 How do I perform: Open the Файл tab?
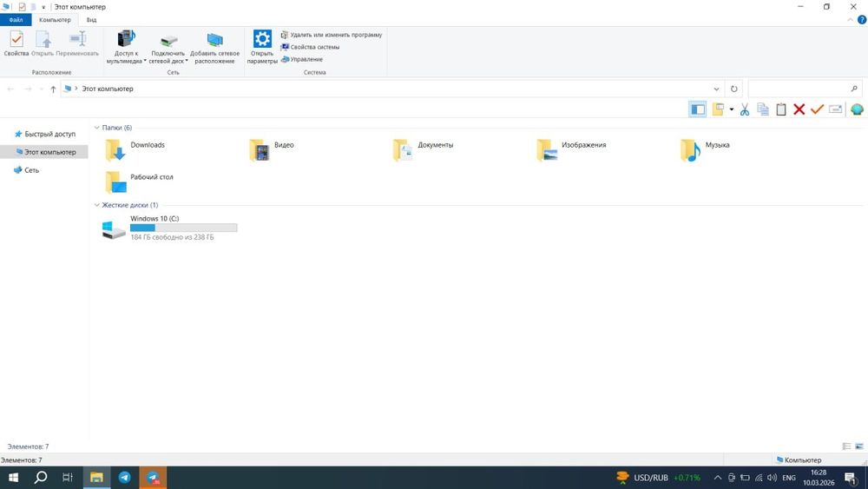point(16,20)
